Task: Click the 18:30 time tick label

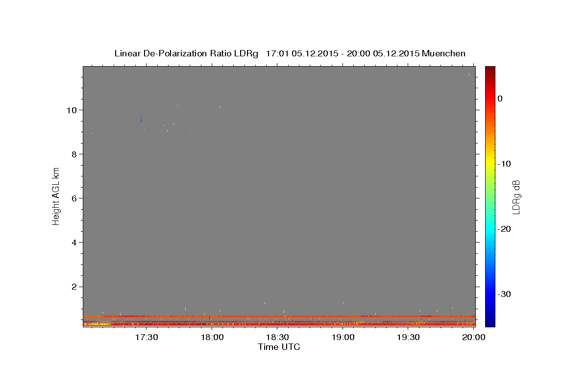Action: click(x=277, y=337)
